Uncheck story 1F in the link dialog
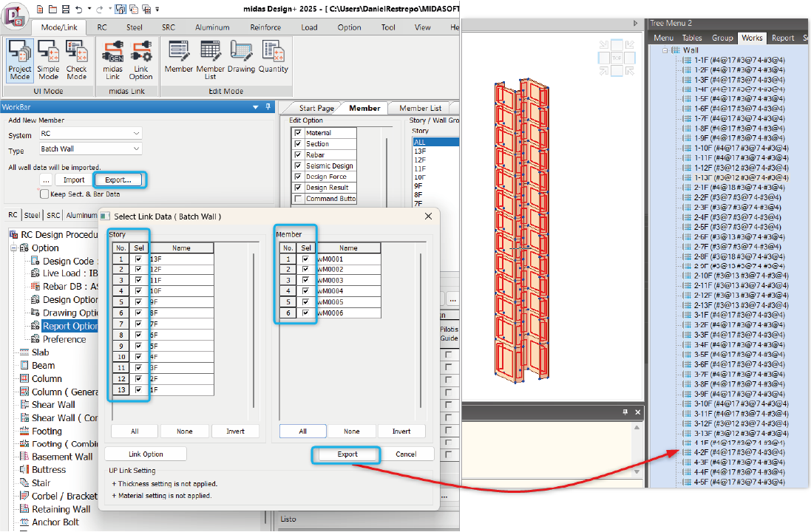 coord(138,390)
